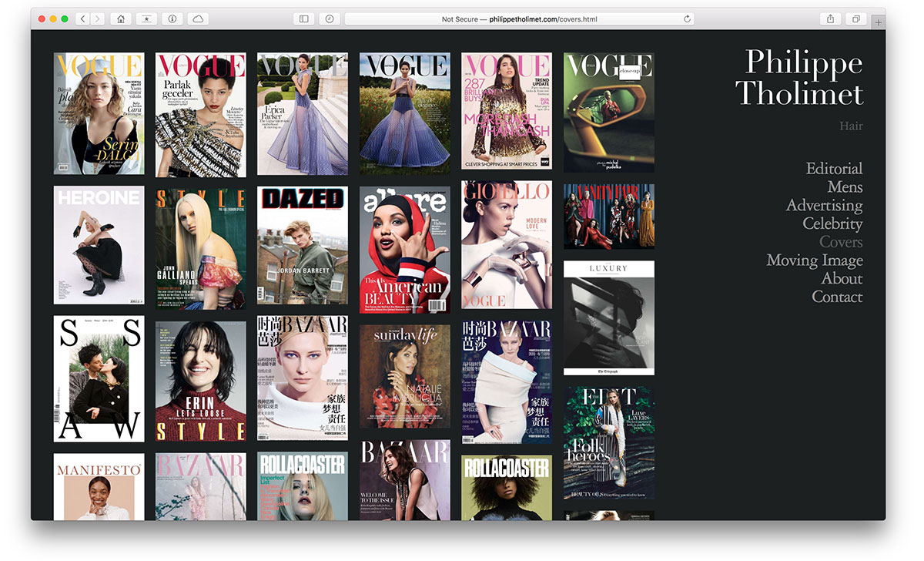Select the Covers menu item

[841, 242]
